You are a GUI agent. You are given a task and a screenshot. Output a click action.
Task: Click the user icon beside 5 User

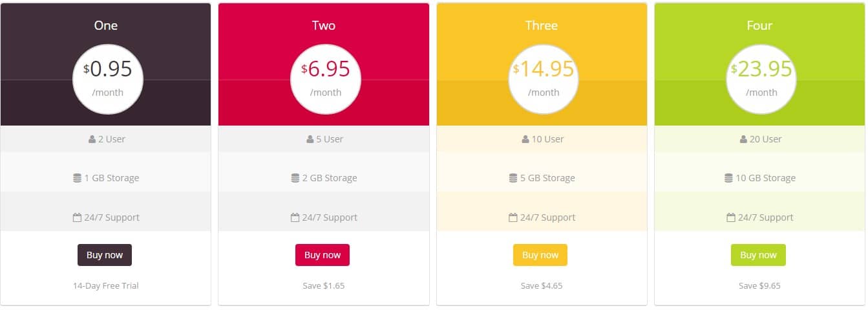point(310,139)
